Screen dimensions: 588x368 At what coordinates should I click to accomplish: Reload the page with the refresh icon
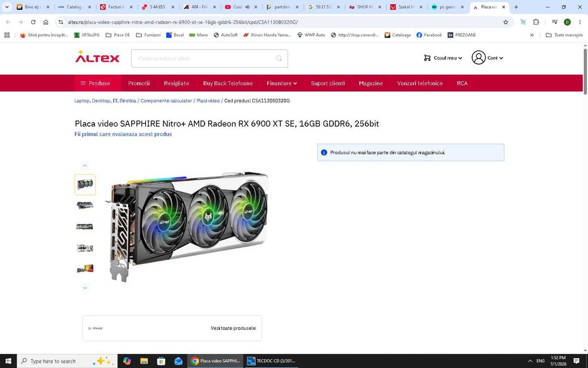tap(33, 22)
